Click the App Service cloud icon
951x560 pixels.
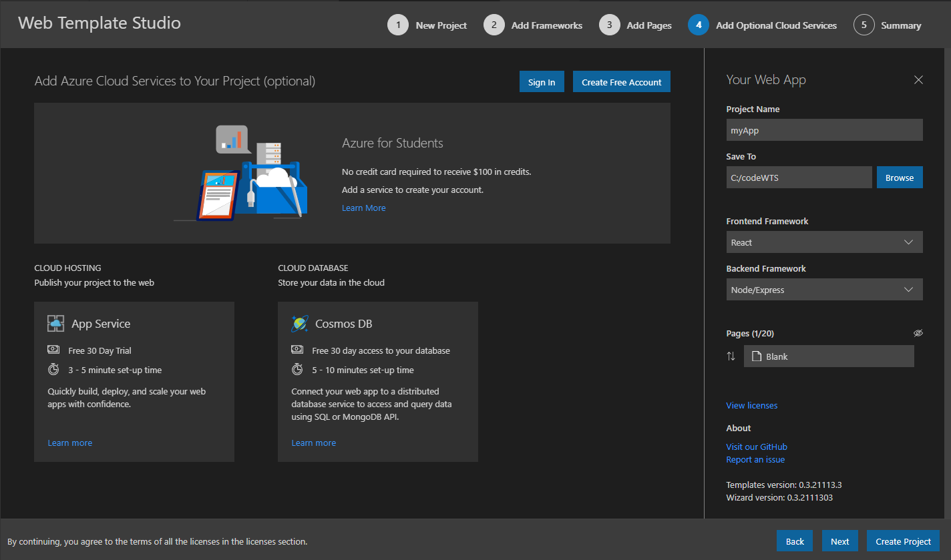pyautogui.click(x=55, y=324)
